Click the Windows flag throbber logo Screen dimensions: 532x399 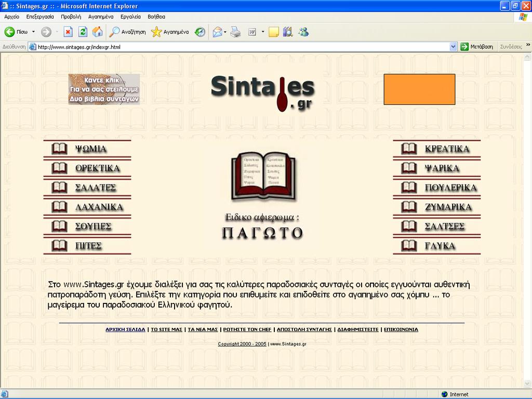pos(523,17)
